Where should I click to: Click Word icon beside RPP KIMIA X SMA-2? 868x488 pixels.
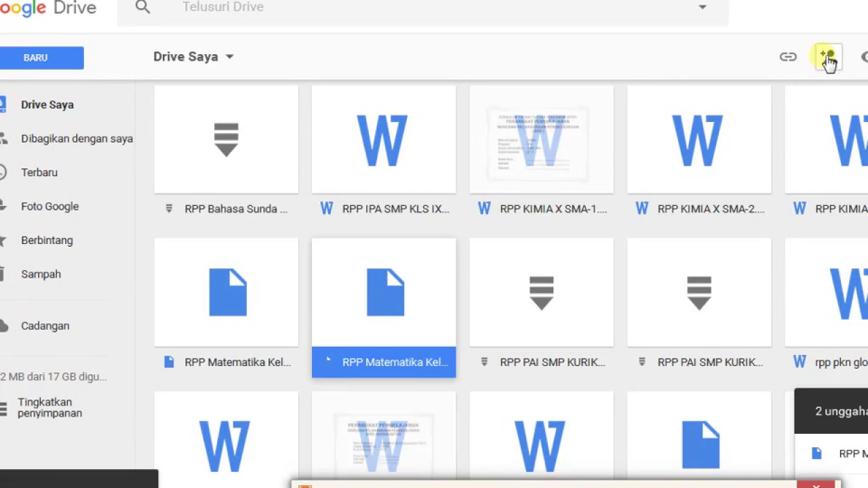coord(642,209)
